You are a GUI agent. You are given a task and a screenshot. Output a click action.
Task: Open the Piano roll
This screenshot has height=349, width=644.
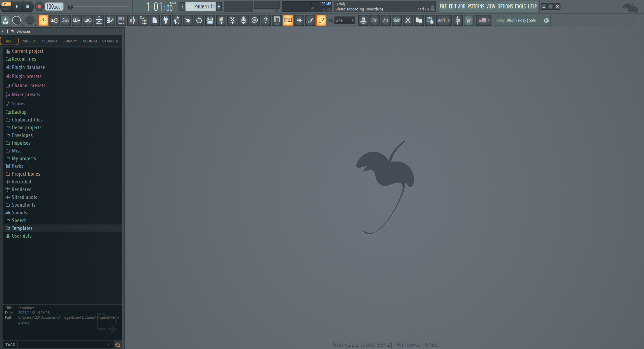(x=110, y=21)
